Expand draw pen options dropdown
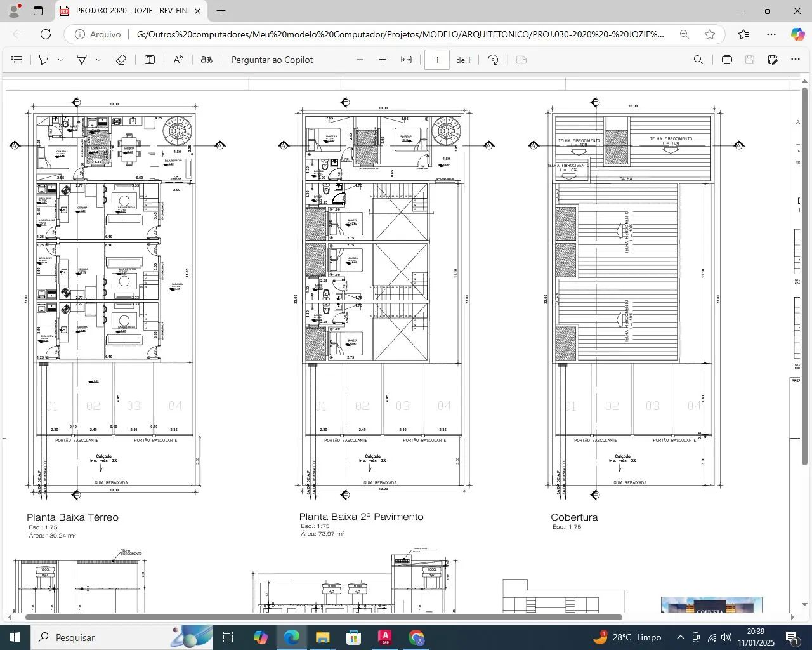The image size is (812, 650). click(x=98, y=60)
